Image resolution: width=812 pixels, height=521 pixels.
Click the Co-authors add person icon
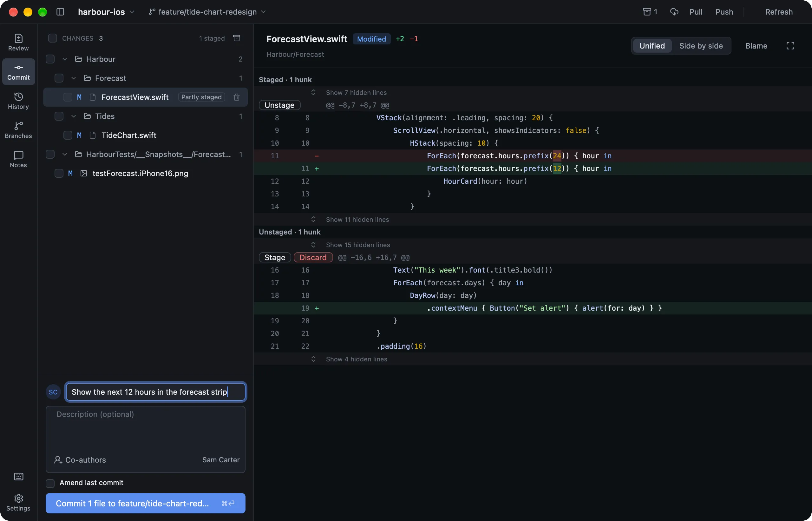click(58, 460)
